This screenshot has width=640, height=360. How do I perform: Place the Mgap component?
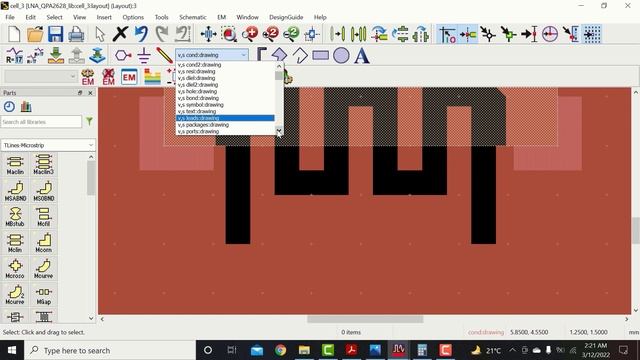pos(44,295)
